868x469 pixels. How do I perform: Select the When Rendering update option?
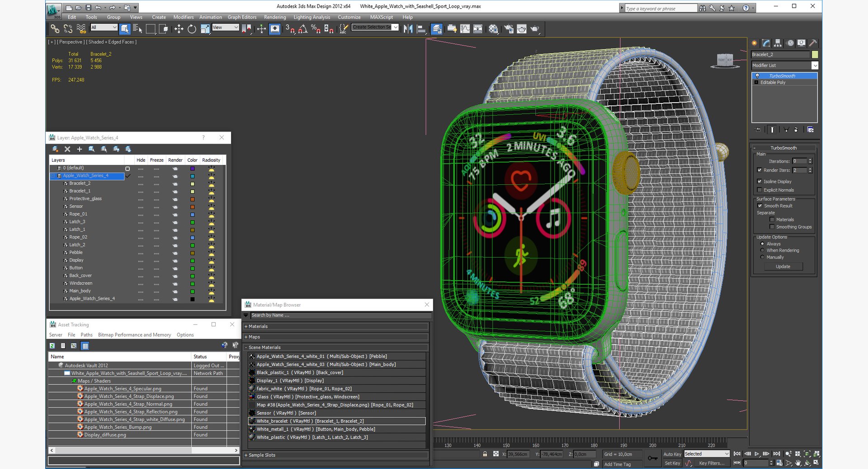tap(762, 250)
